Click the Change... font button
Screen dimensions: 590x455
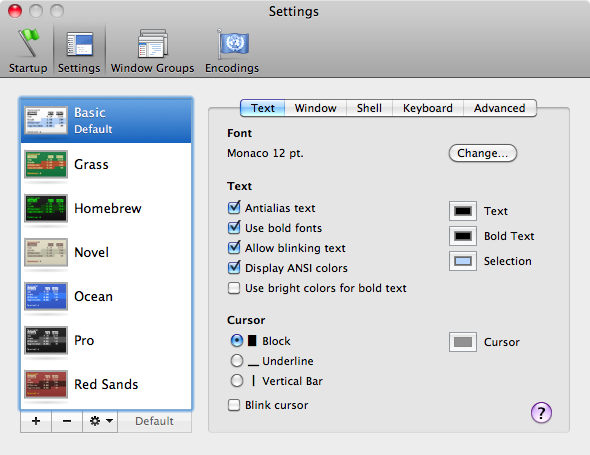point(483,153)
